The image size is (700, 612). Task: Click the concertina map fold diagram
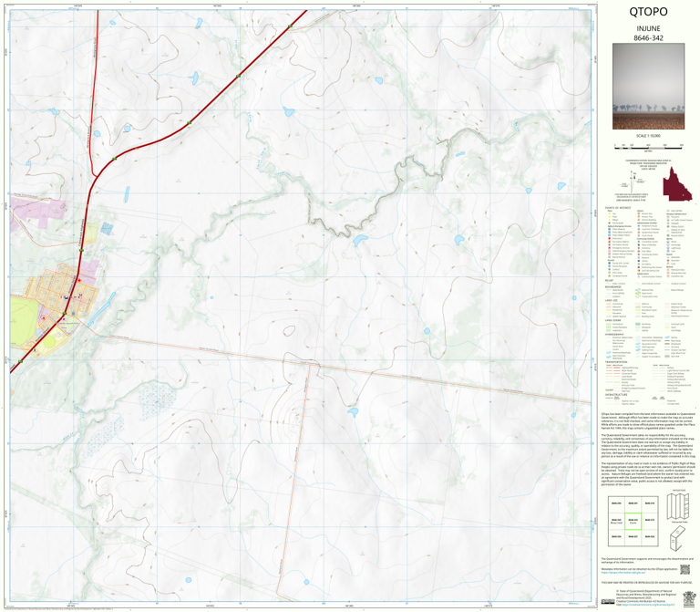coord(678,506)
